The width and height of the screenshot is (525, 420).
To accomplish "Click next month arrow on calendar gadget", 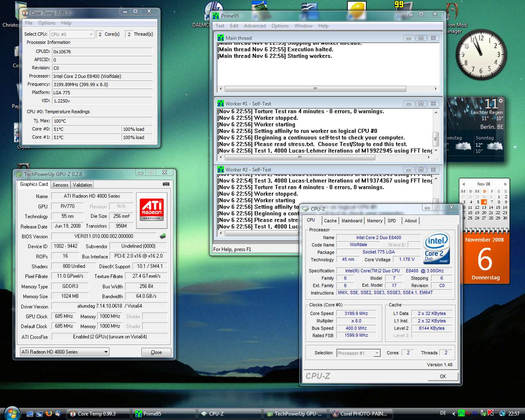I will (x=506, y=184).
